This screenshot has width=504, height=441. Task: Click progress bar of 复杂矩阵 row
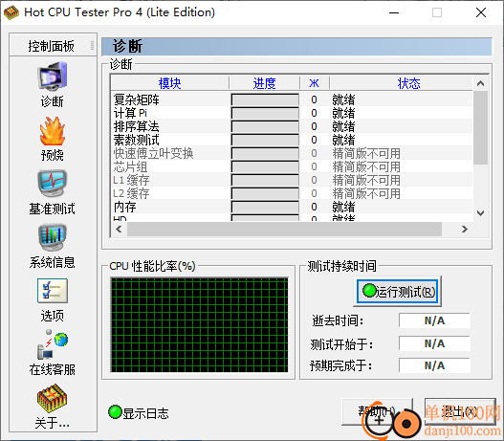click(x=265, y=99)
